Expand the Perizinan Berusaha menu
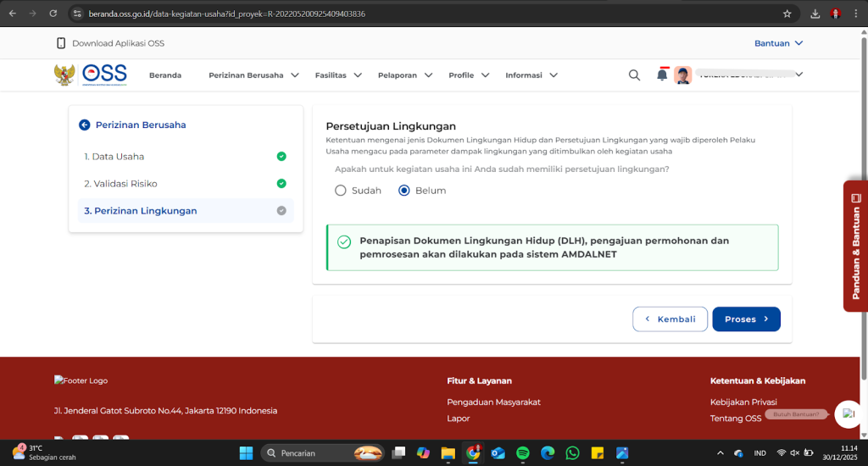868x466 pixels. point(253,75)
